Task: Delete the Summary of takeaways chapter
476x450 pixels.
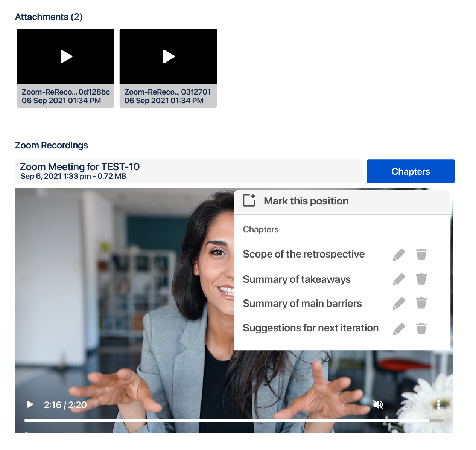Action: [421, 279]
